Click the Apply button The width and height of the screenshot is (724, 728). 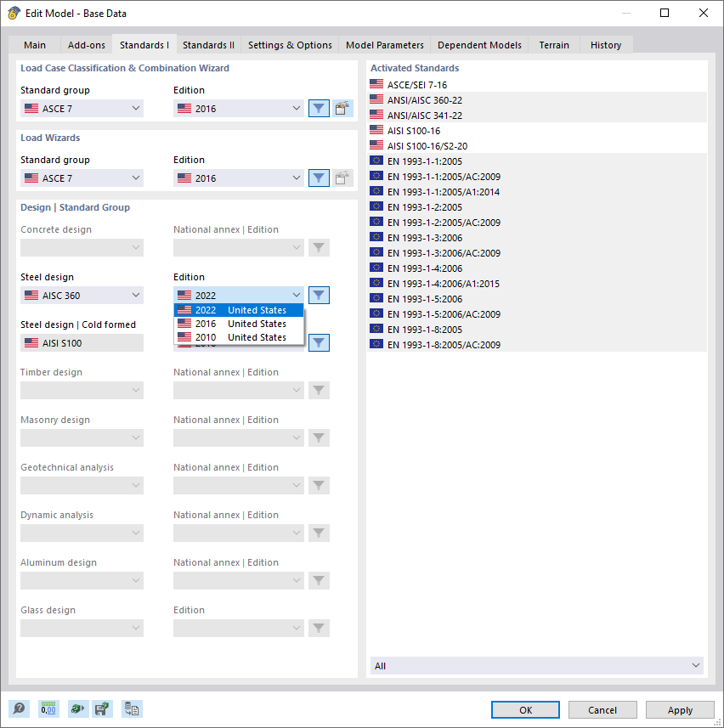[x=680, y=710]
